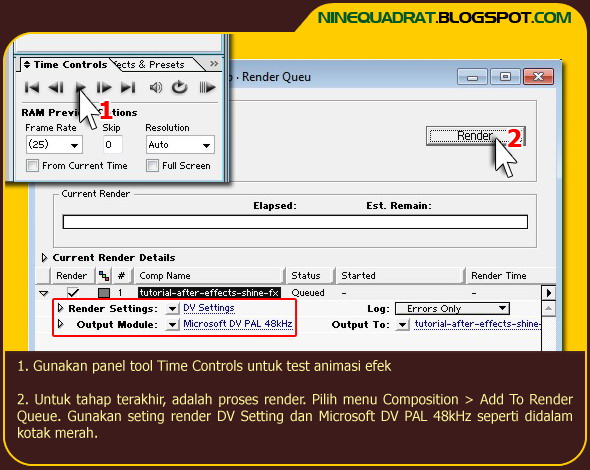
Task: Start RAM Preview icon
Action: [x=207, y=88]
